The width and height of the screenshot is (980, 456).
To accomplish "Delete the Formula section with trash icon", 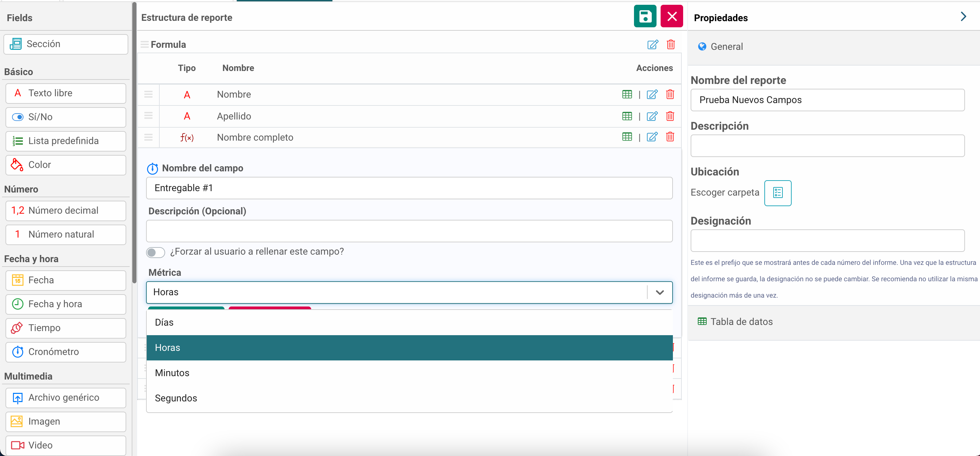I will [x=671, y=44].
